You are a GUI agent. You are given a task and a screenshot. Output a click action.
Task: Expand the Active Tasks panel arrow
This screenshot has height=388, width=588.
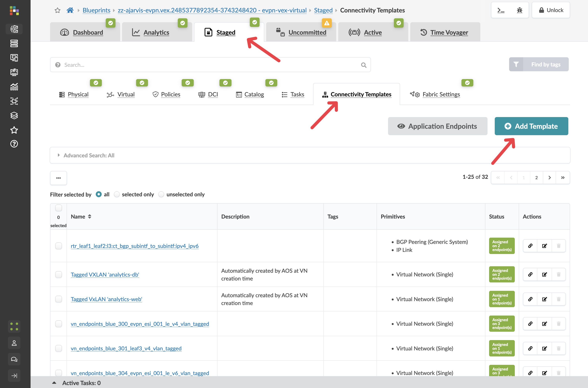tap(54, 383)
